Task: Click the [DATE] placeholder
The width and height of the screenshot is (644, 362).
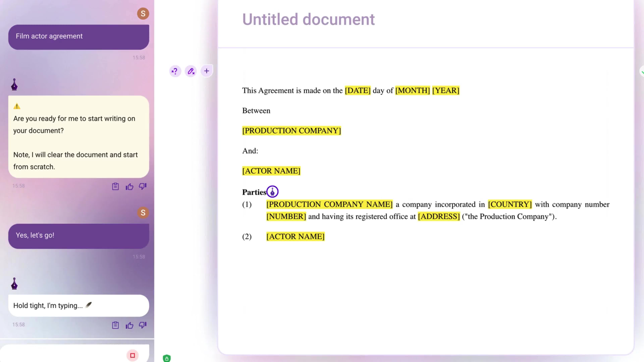Action: point(358,90)
